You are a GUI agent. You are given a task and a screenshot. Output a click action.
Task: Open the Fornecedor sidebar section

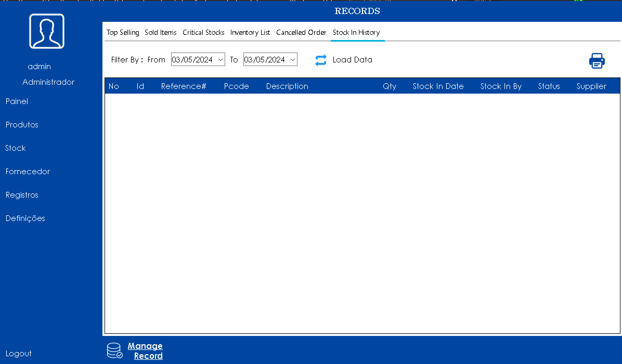click(28, 172)
